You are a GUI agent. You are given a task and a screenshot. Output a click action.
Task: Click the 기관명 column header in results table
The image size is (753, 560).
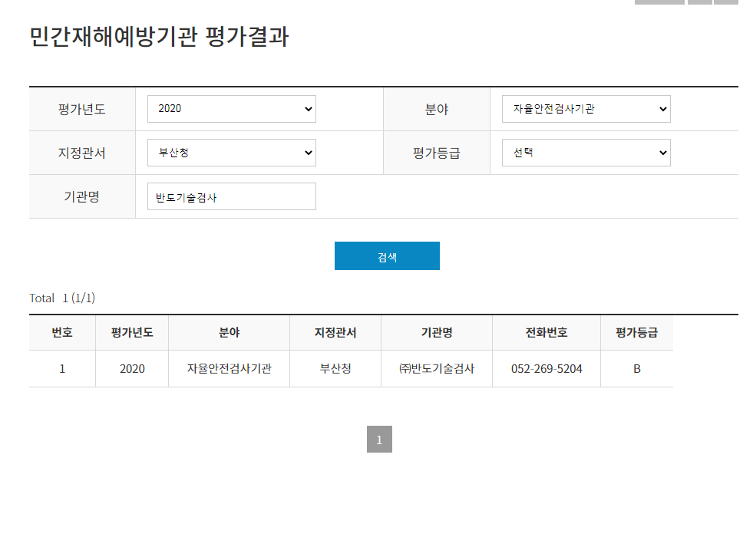pos(436,333)
